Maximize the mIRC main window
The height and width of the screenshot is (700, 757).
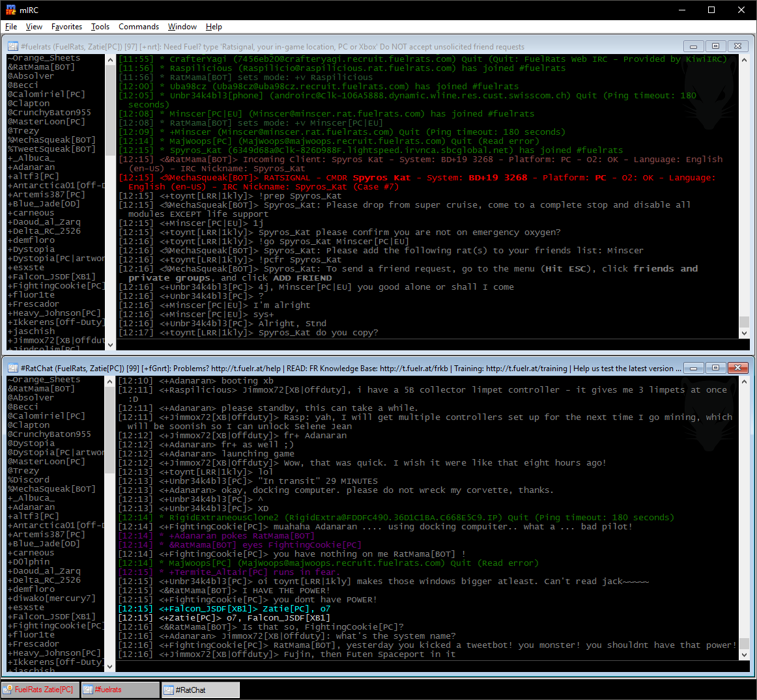pyautogui.click(x=711, y=10)
